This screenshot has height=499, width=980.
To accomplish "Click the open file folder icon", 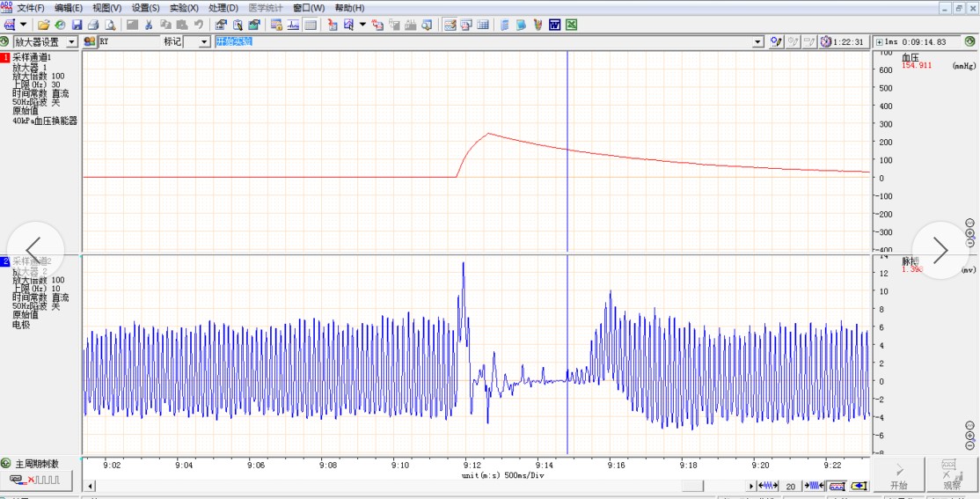I will pos(43,25).
